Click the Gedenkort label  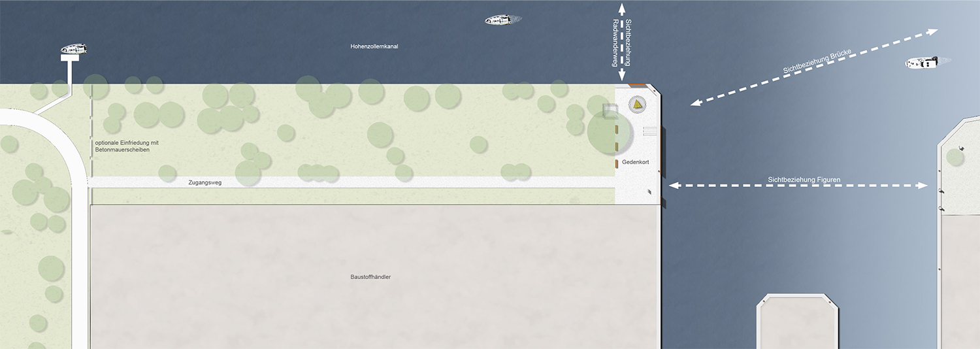tap(634, 161)
